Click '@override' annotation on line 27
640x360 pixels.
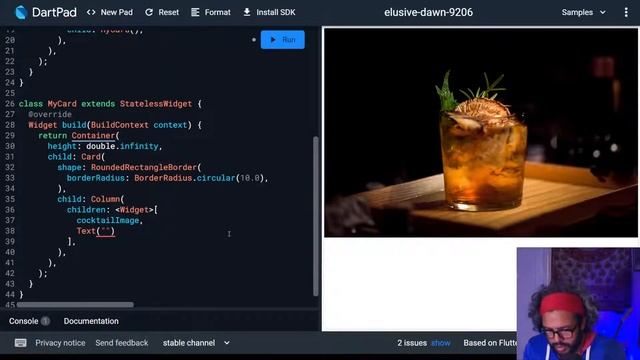pos(50,114)
